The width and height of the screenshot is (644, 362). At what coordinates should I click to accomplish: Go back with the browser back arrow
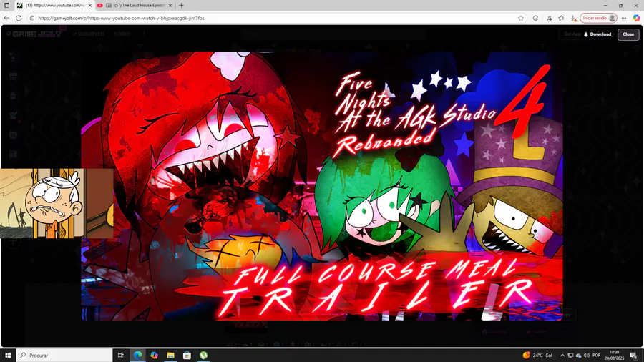click(6, 18)
